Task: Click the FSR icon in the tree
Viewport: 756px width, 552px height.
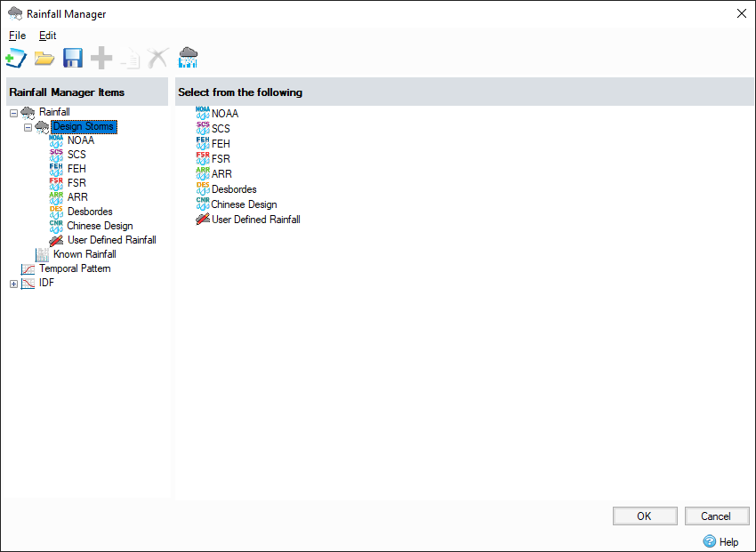Action: pos(56,183)
